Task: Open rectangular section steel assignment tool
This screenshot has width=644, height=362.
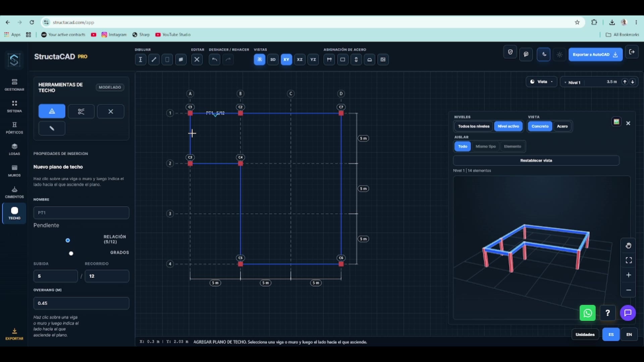Action: coord(343,60)
